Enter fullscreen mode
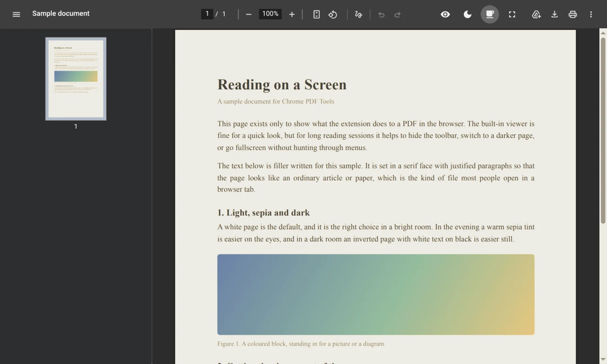The image size is (607, 364). (x=512, y=14)
